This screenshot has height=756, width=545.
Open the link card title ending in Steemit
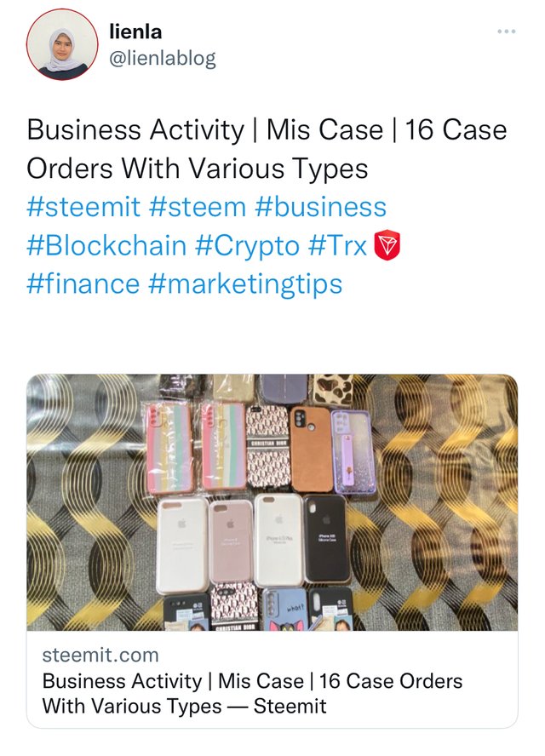(x=252, y=693)
